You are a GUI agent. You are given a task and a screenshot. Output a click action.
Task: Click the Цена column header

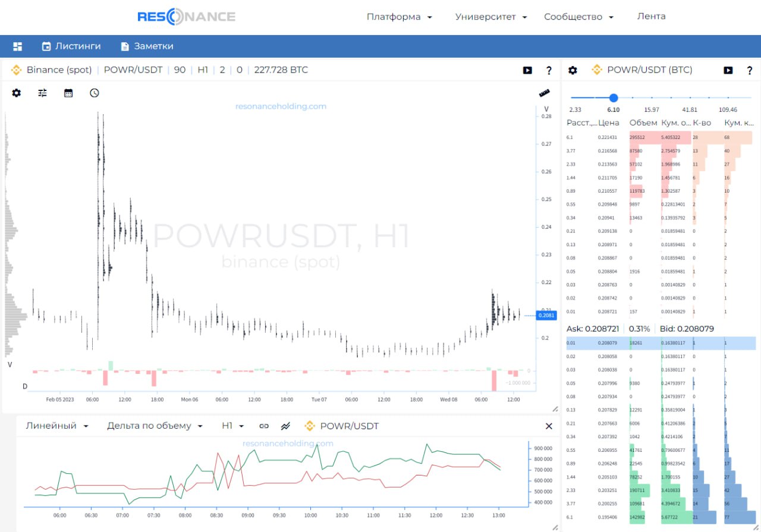[x=609, y=123]
